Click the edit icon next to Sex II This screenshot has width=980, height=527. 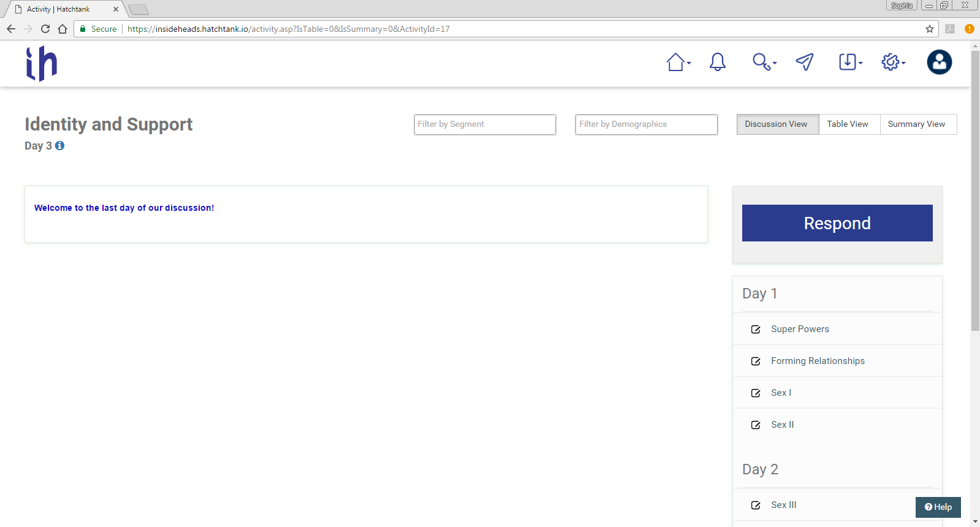click(756, 425)
